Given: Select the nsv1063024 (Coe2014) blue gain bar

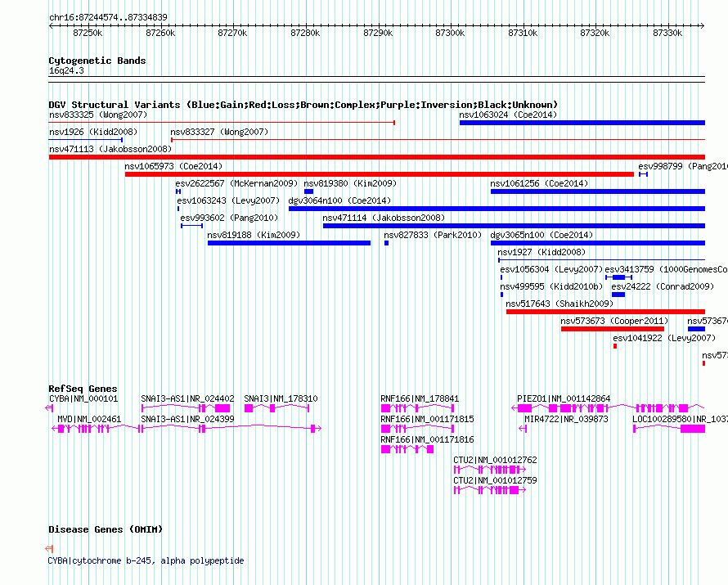Looking at the screenshot, I should [582, 123].
